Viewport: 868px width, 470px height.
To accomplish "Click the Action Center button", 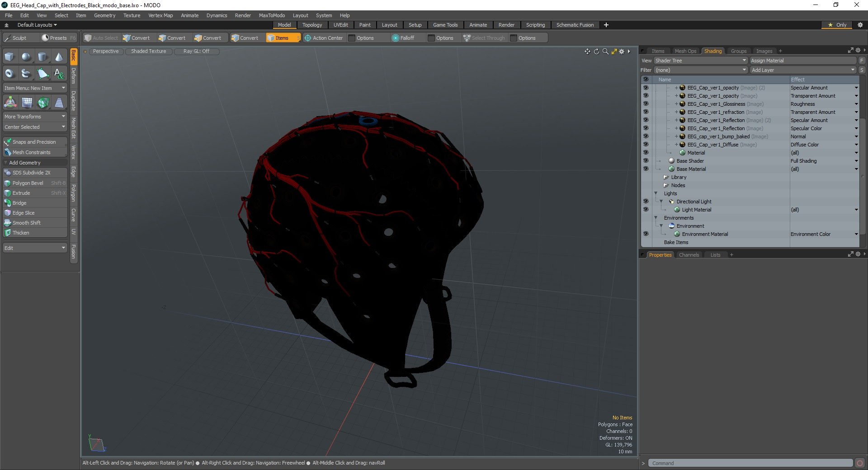I will coord(324,38).
